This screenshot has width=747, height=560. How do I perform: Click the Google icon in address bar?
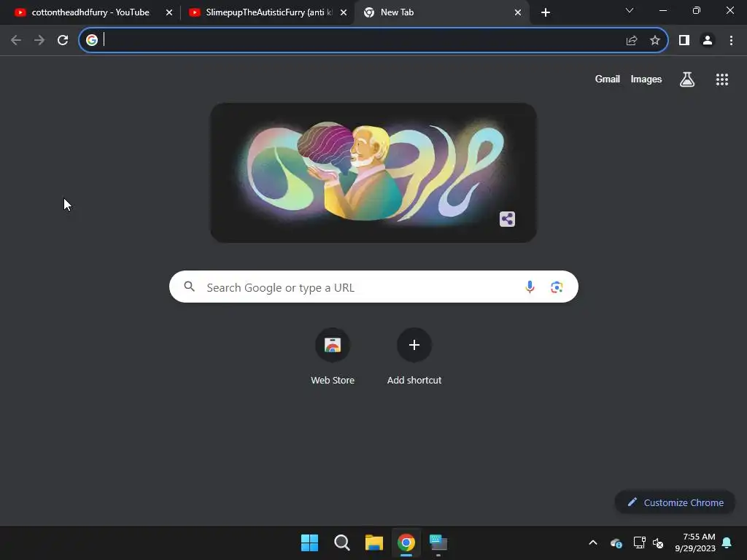92,40
